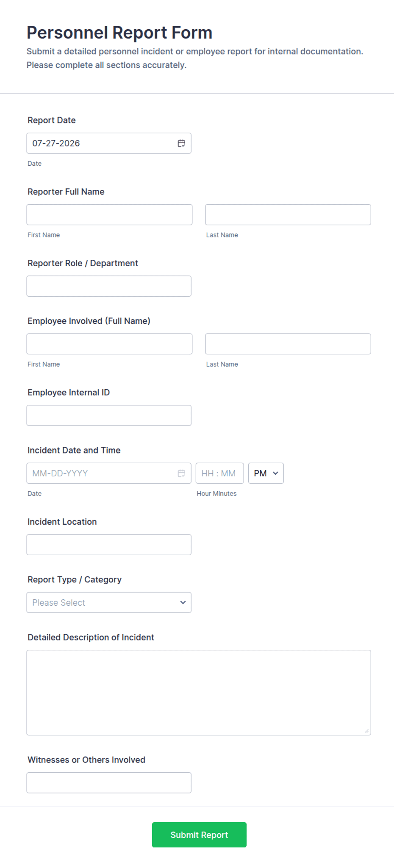
Task: Open the Report Type / Category dropdown
Action: [109, 603]
